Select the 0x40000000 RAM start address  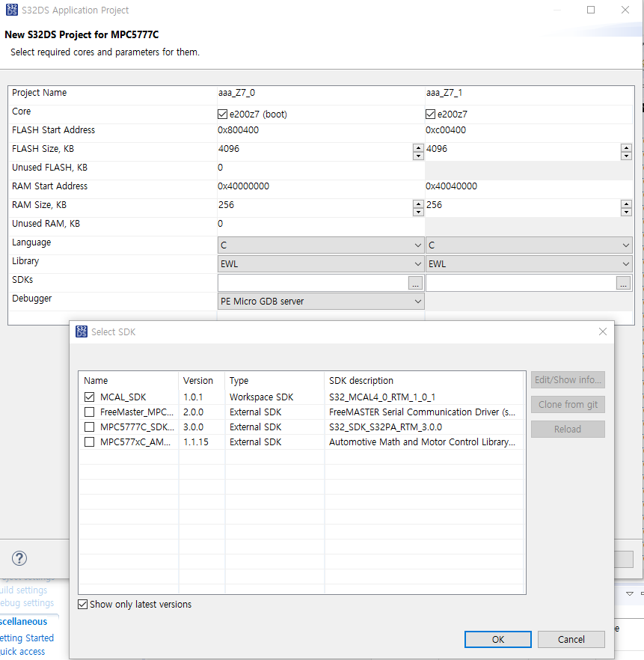click(244, 186)
